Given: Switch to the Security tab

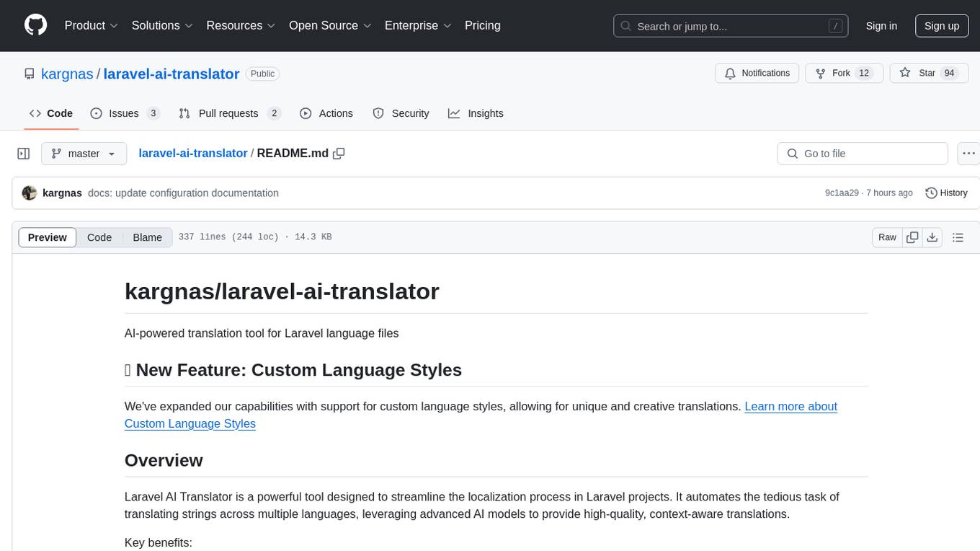Looking at the screenshot, I should click(x=401, y=113).
